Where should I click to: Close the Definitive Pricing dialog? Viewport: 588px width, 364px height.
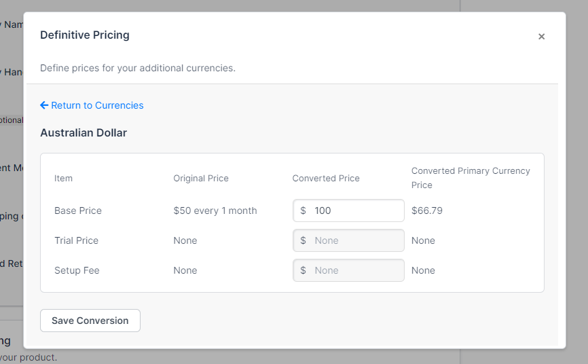tap(541, 37)
